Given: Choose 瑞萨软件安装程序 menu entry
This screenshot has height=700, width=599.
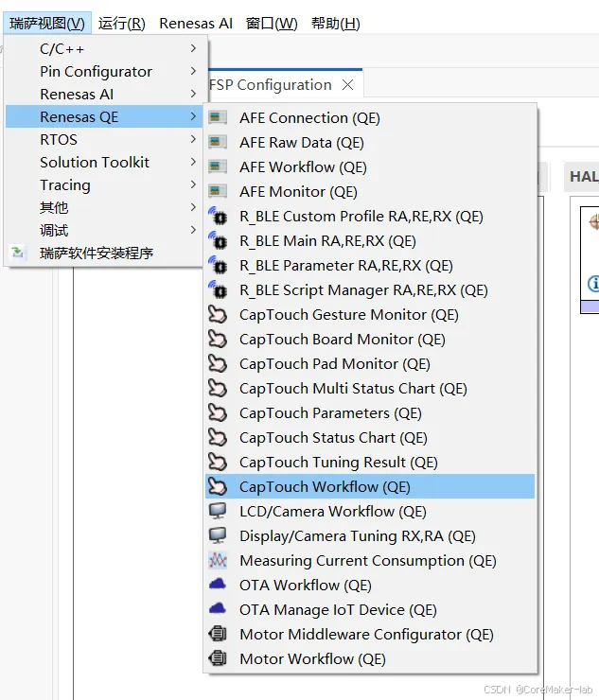Looking at the screenshot, I should [x=104, y=254].
